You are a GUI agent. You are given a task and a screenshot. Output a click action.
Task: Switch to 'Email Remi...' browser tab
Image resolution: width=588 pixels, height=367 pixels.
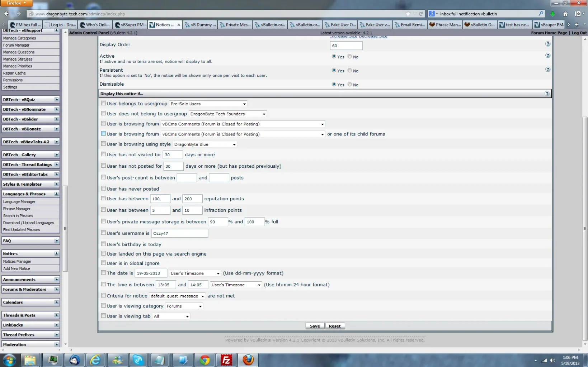[x=410, y=25]
